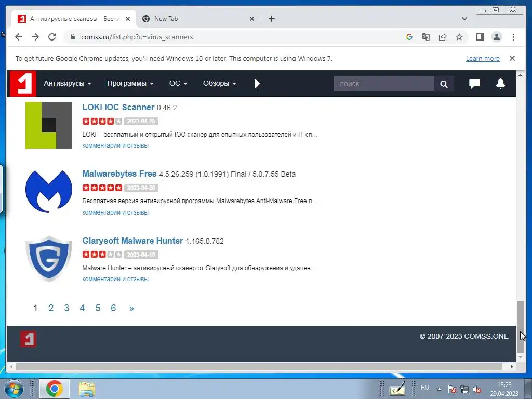Open comments and reviews for LOKI IOC Scanner
This screenshot has width=532, height=399.
(115, 145)
